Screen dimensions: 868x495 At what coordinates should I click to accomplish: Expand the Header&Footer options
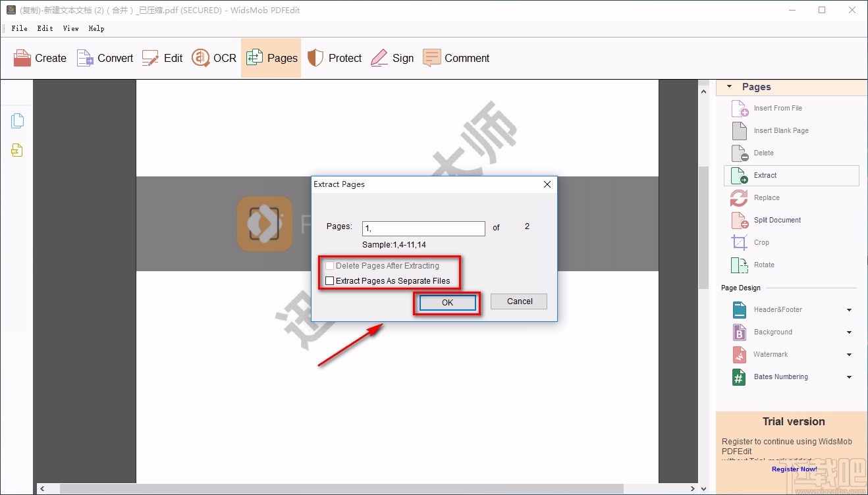coord(849,309)
